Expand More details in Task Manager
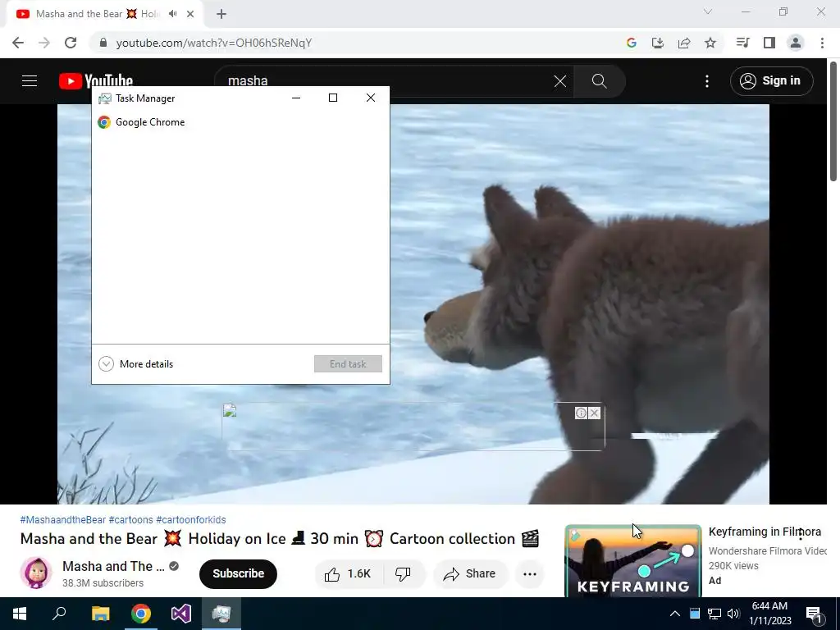Image resolution: width=840 pixels, height=630 pixels. (x=136, y=363)
